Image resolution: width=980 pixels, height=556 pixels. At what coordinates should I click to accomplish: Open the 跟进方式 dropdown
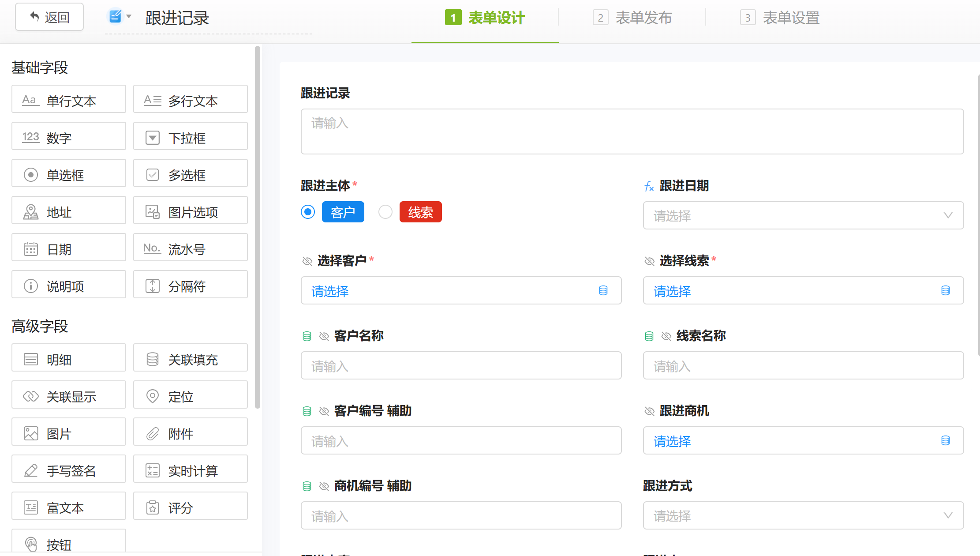point(803,515)
